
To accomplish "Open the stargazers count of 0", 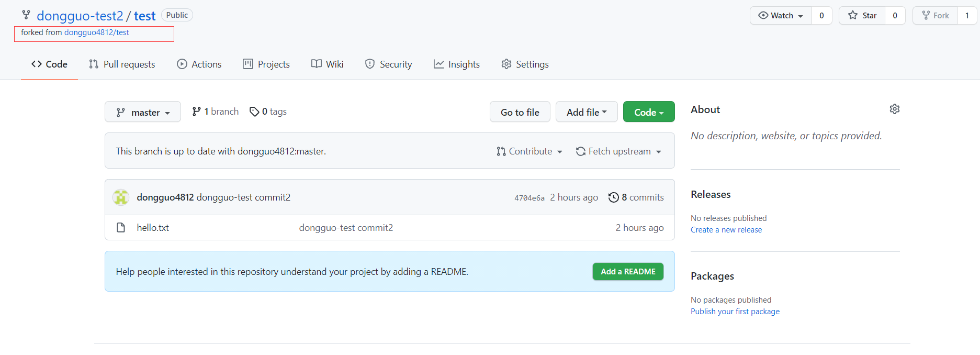I will point(895,16).
